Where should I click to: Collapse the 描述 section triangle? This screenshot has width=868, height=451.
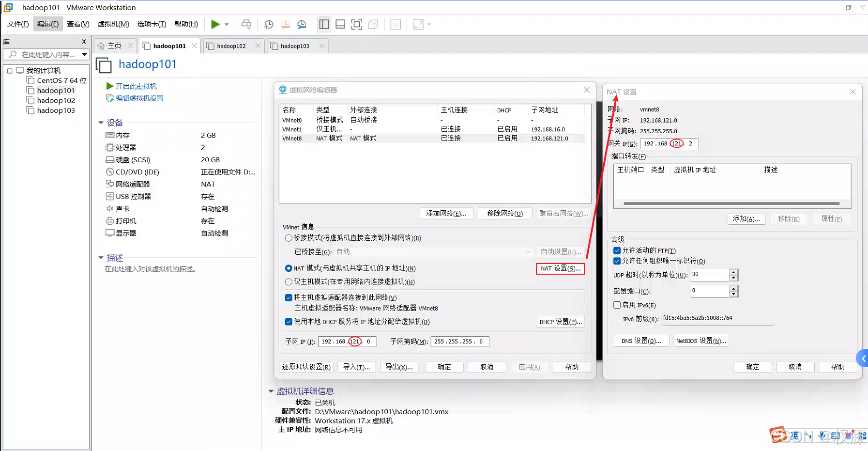(101, 258)
